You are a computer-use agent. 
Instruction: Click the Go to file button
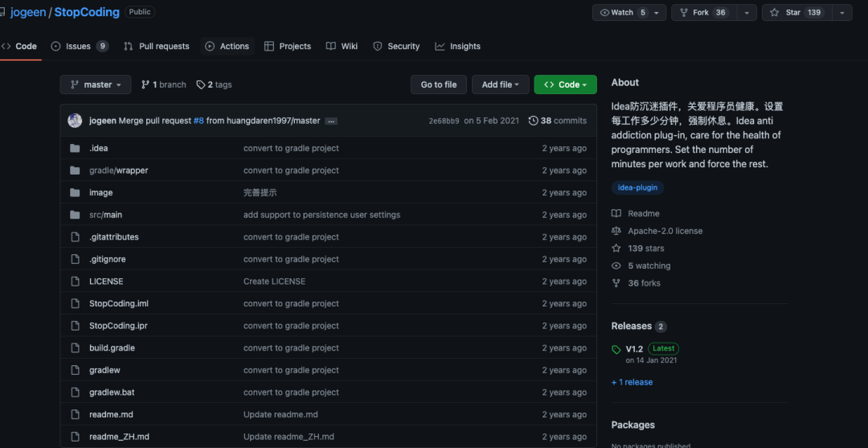tap(439, 84)
